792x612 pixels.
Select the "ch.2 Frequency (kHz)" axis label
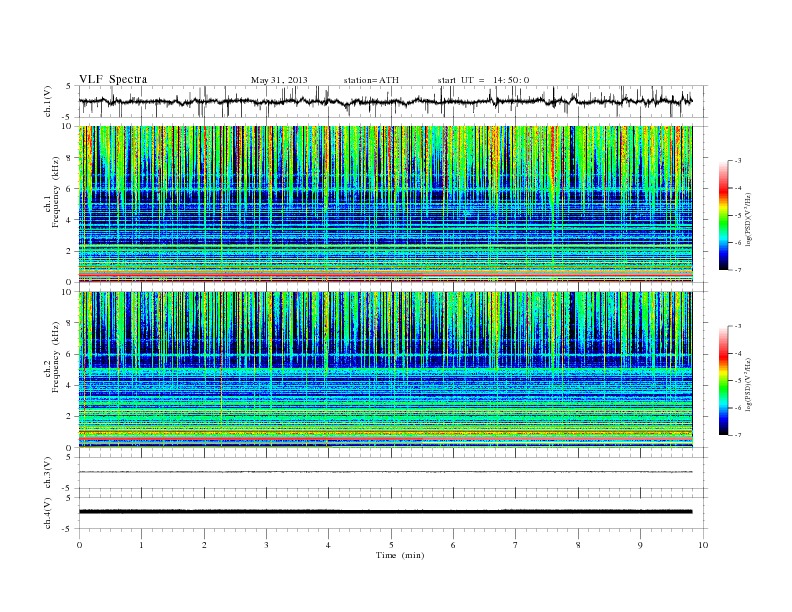[x=52, y=370]
